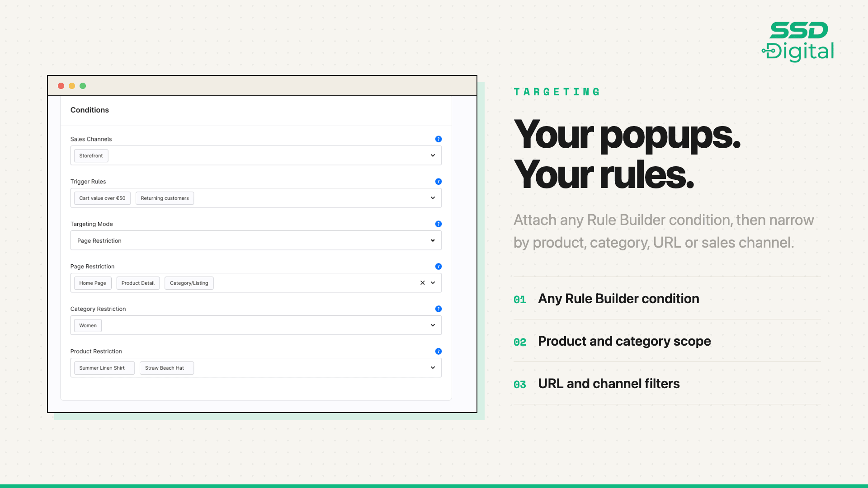Click the green window dot
Screen dimensions: 868x488
tap(83, 86)
